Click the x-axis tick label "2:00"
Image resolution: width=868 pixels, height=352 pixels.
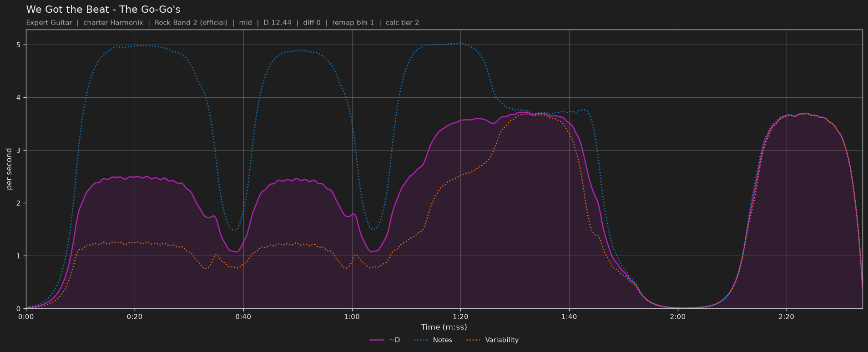click(678, 317)
